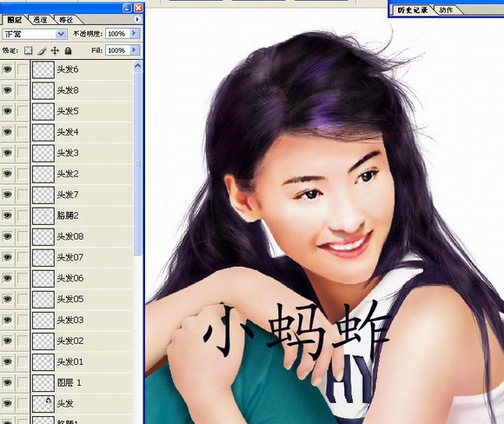Toggle the eye for 头发7 layer
The image size is (504, 424).
coord(8,195)
